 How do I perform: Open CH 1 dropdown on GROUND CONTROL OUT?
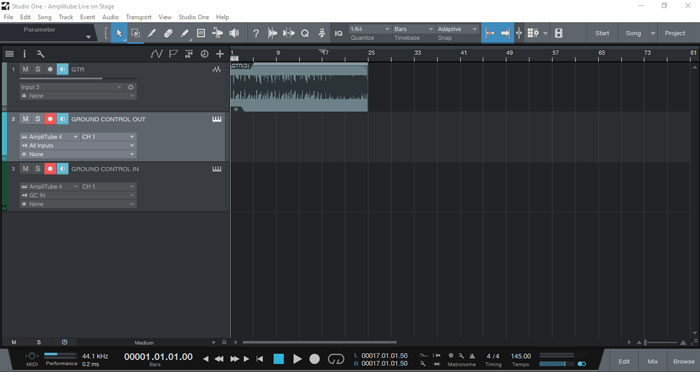coord(108,137)
